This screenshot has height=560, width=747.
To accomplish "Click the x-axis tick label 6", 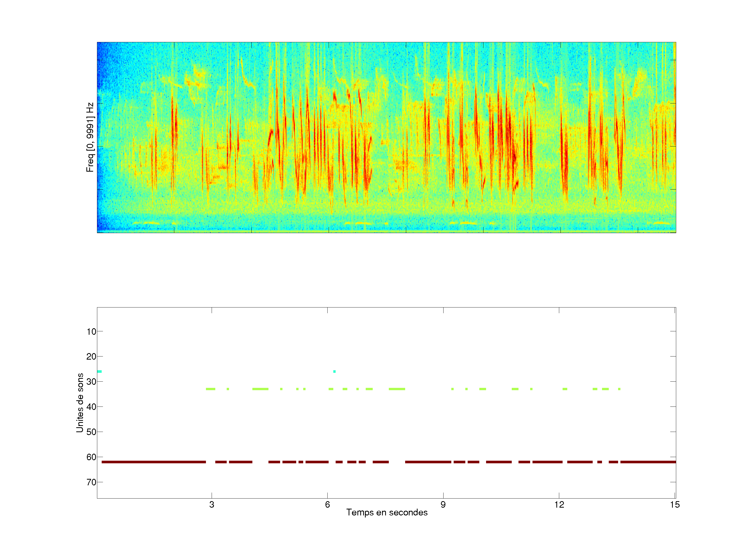I will pyautogui.click(x=327, y=504).
